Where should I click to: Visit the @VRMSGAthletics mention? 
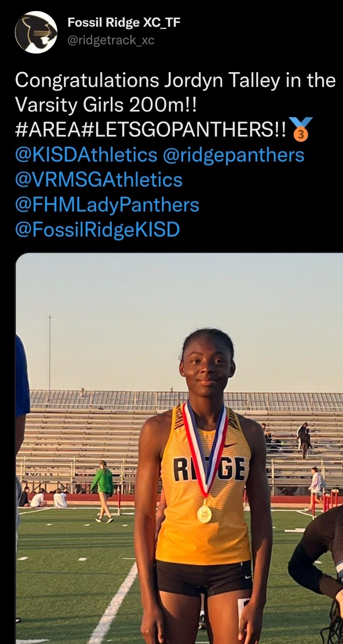pos(99,180)
